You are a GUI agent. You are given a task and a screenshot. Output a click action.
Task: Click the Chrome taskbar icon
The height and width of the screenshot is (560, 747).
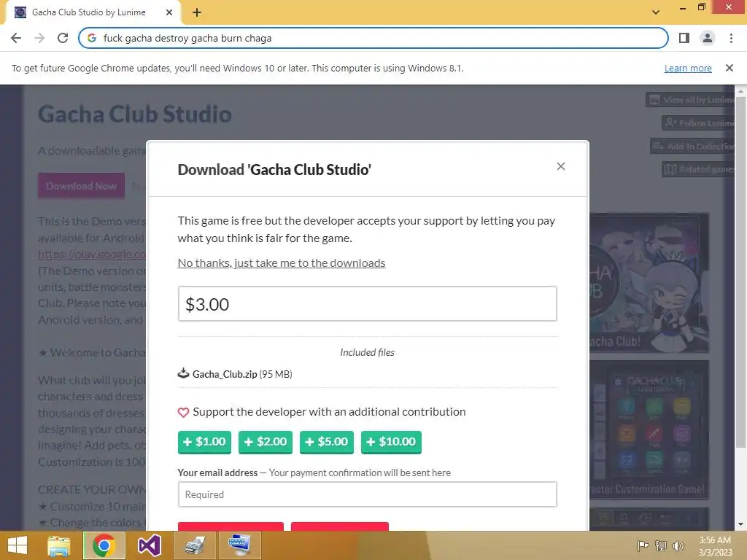point(104,545)
